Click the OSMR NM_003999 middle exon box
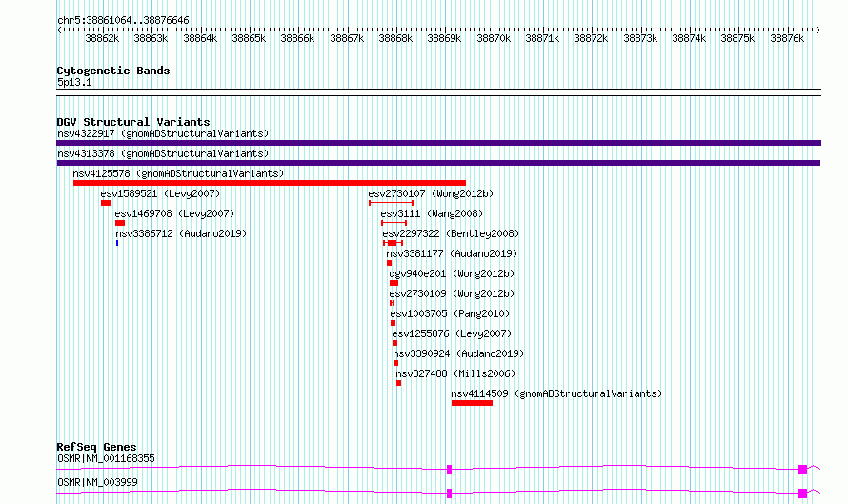 click(449, 494)
